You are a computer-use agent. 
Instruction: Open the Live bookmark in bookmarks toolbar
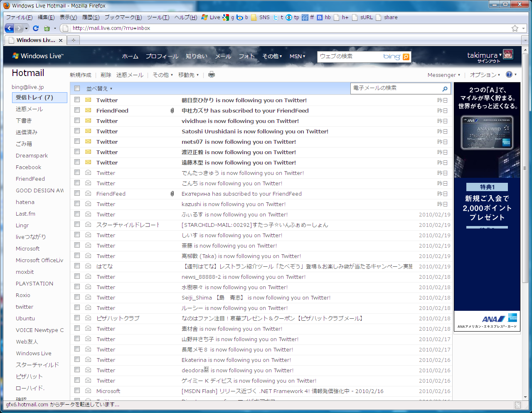(211, 17)
